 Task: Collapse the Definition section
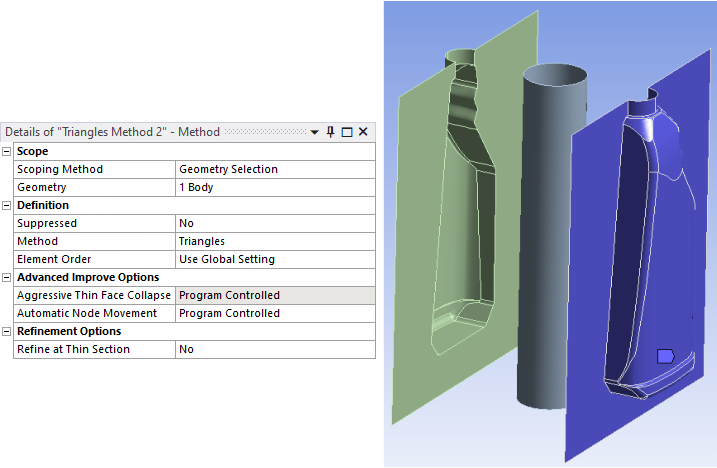coord(6,205)
